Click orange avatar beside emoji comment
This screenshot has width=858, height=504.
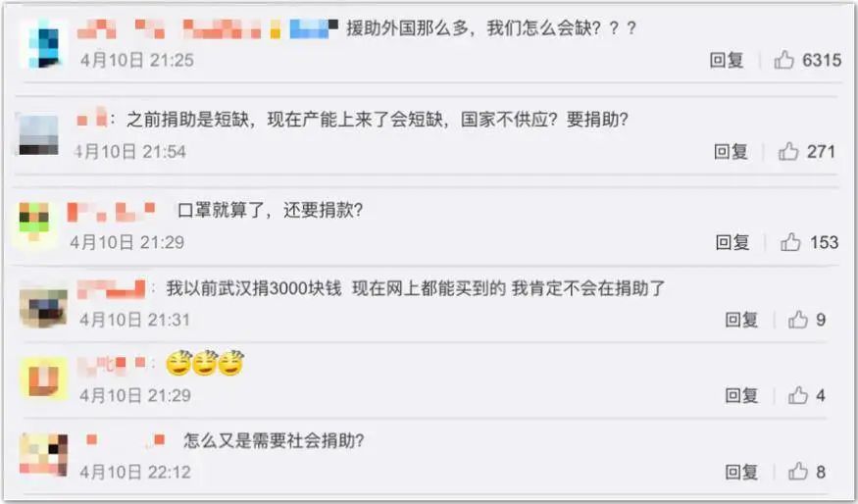pos(43,378)
